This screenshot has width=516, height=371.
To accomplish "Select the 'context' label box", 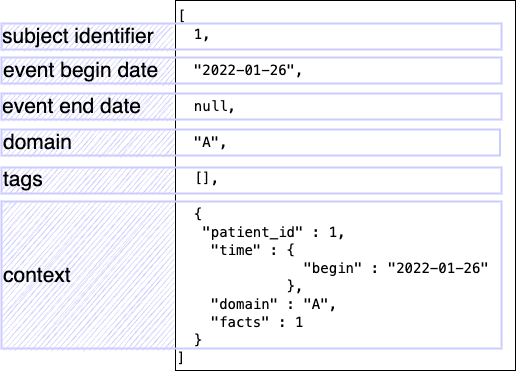I will pos(88,275).
